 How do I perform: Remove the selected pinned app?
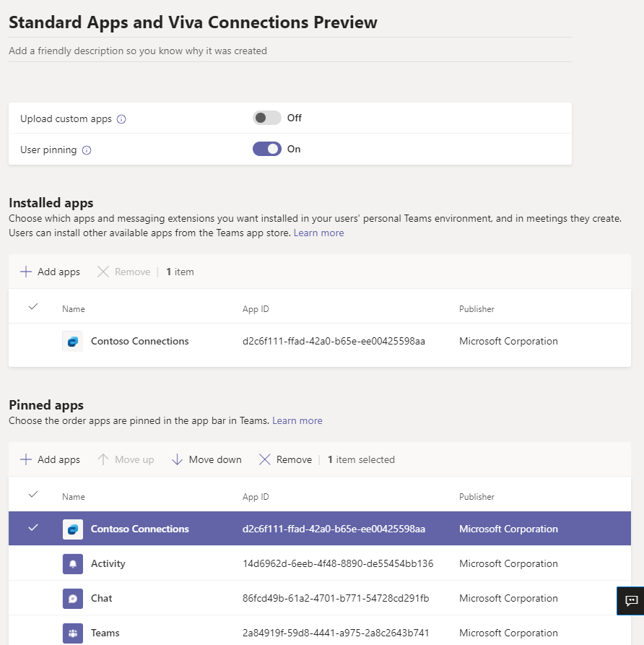285,460
